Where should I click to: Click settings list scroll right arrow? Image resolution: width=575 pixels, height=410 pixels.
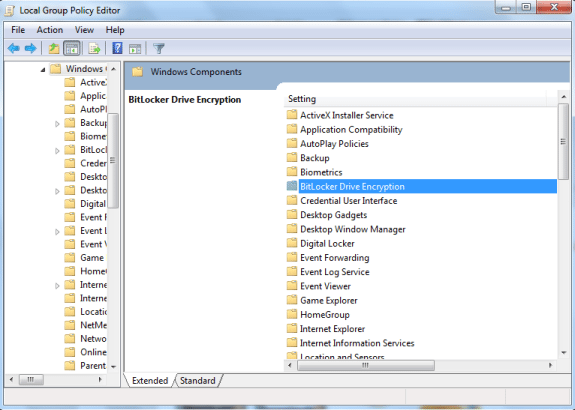pyautogui.click(x=550, y=365)
